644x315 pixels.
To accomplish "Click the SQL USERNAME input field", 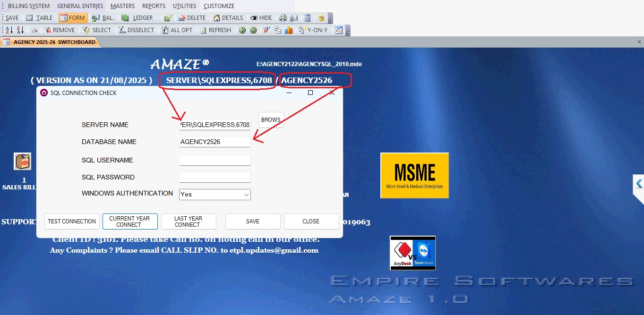I will coord(215,161).
